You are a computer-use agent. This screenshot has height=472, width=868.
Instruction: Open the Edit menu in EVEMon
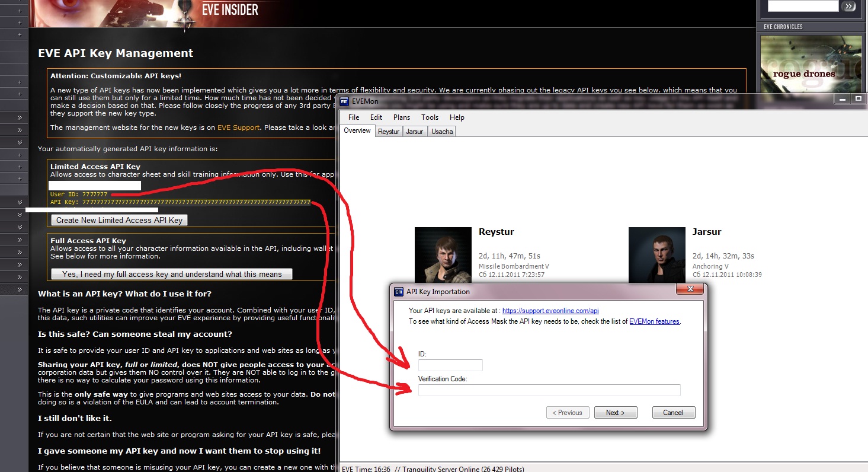(x=376, y=117)
